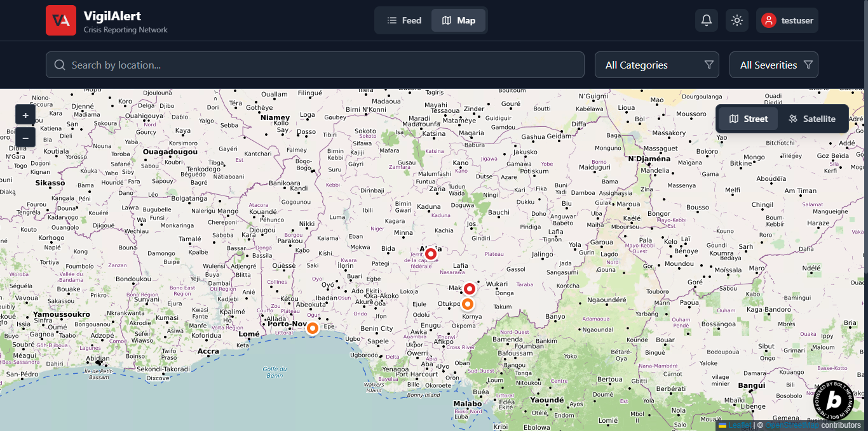The height and width of the screenshot is (431, 868).
Task: Select the Satellite map layer
Action: (x=812, y=119)
